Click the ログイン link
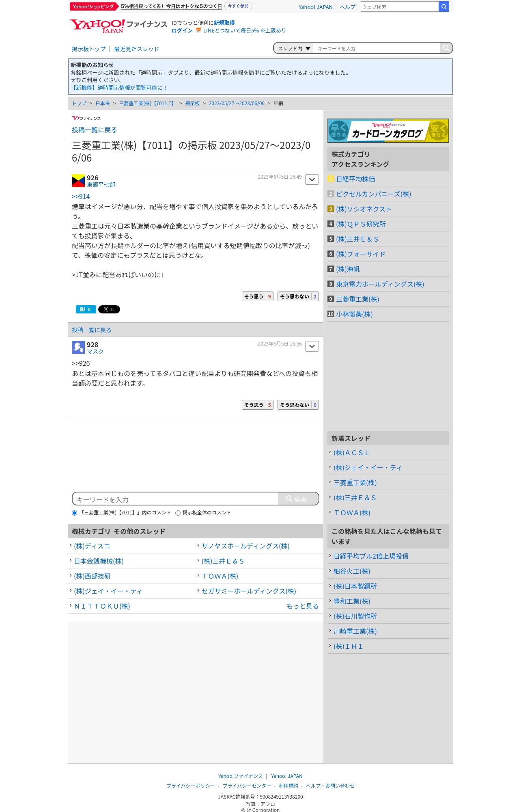The image size is (521, 812). pos(182,30)
